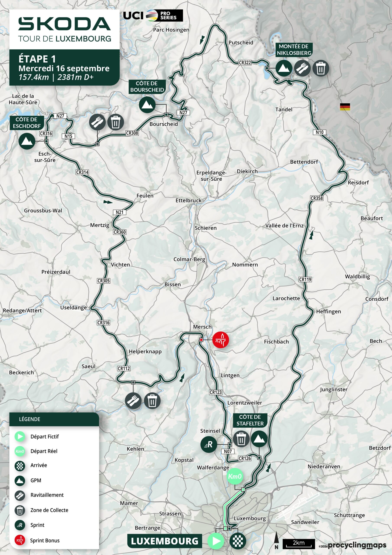Click the Départ Fictif icon in the legend
The height and width of the screenshot is (555, 392).
(x=20, y=437)
